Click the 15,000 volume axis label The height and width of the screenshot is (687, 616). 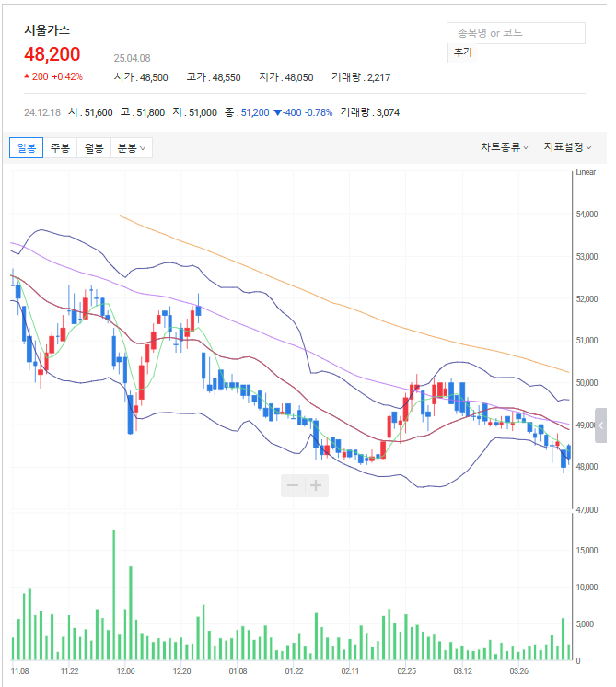[x=587, y=551]
